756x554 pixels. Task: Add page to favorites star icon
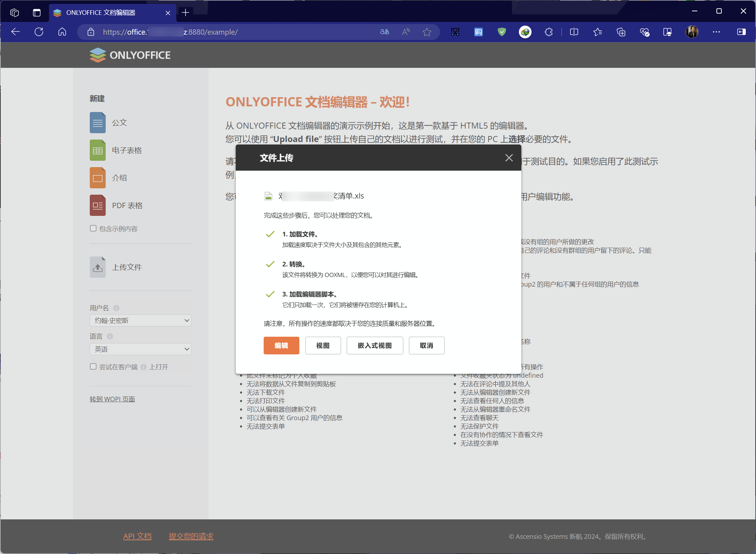pos(427,32)
